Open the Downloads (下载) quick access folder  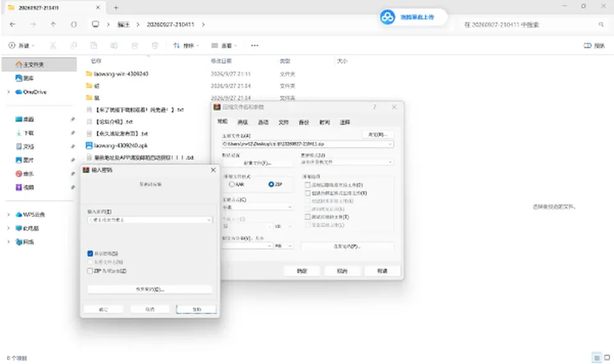(24, 133)
